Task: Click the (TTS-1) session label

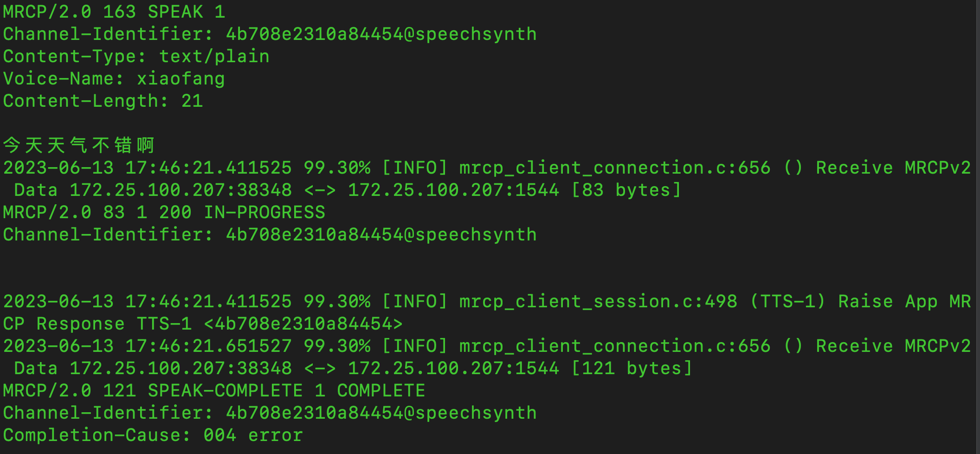Action: (787, 302)
